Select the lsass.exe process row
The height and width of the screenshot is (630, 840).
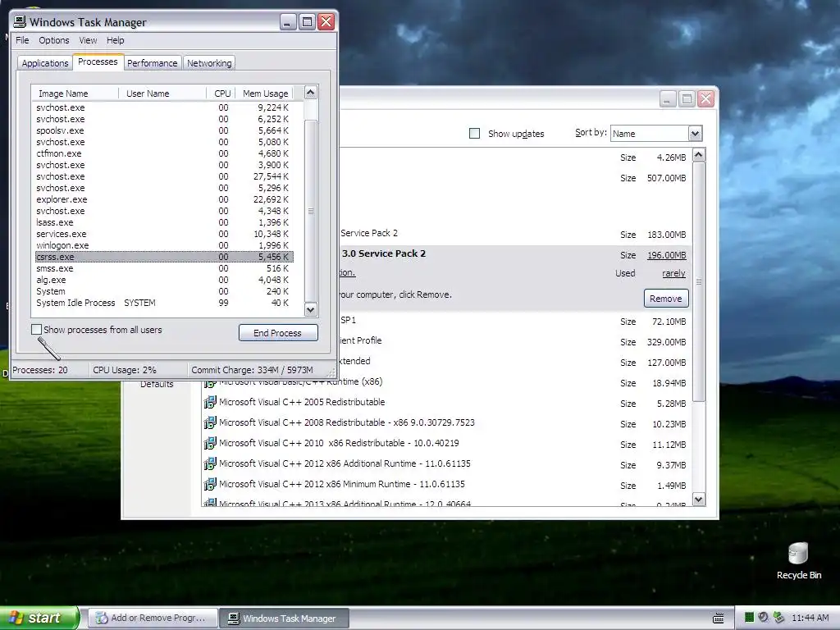(164, 222)
